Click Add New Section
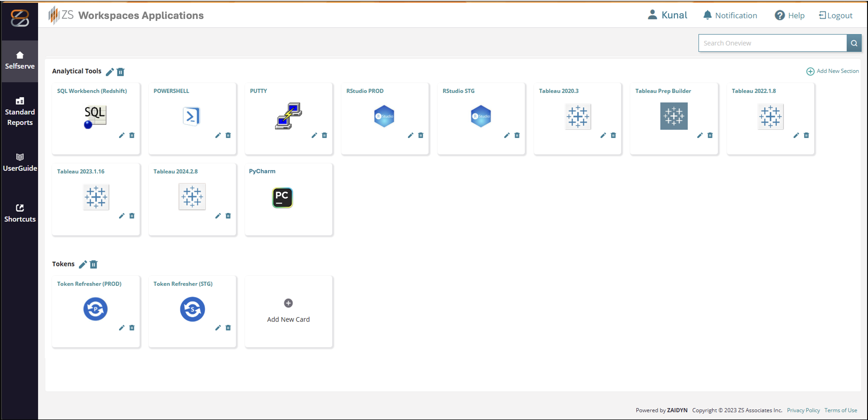This screenshot has width=868, height=420. coord(832,71)
